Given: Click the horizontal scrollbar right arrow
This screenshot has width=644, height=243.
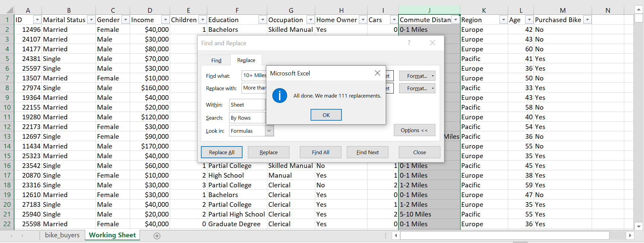Looking at the screenshot, I should click(x=630, y=236).
